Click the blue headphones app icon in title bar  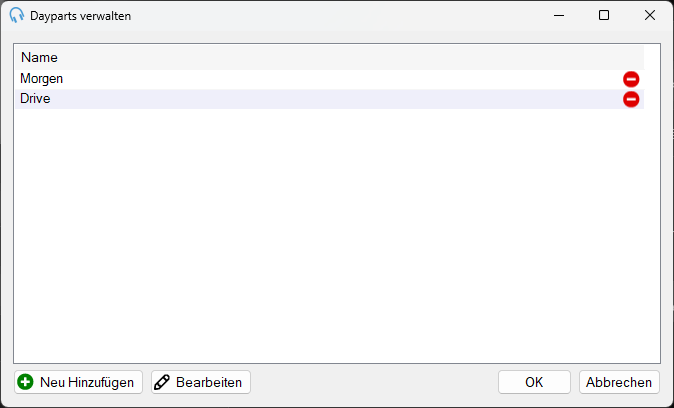tap(16, 15)
